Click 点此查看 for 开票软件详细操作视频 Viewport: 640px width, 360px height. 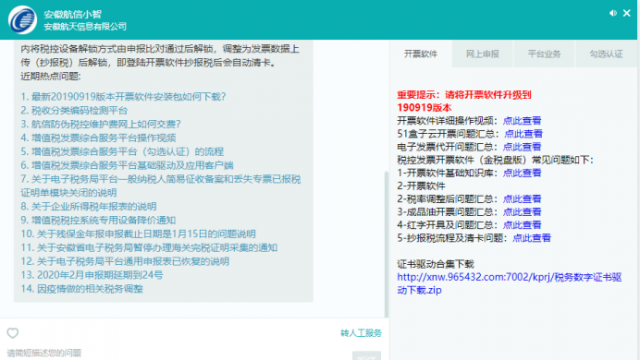pyautogui.click(x=522, y=121)
